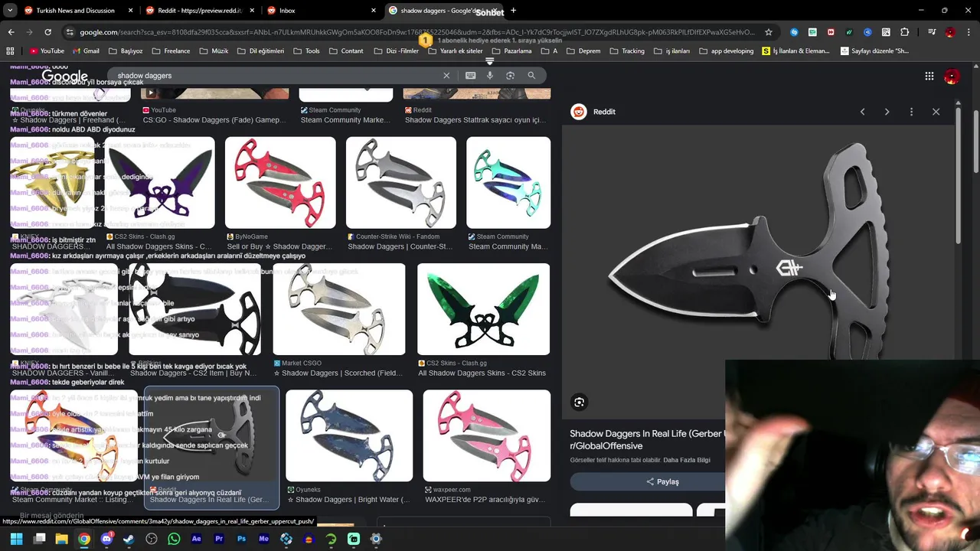Clear the search box with the X icon

(x=446, y=76)
